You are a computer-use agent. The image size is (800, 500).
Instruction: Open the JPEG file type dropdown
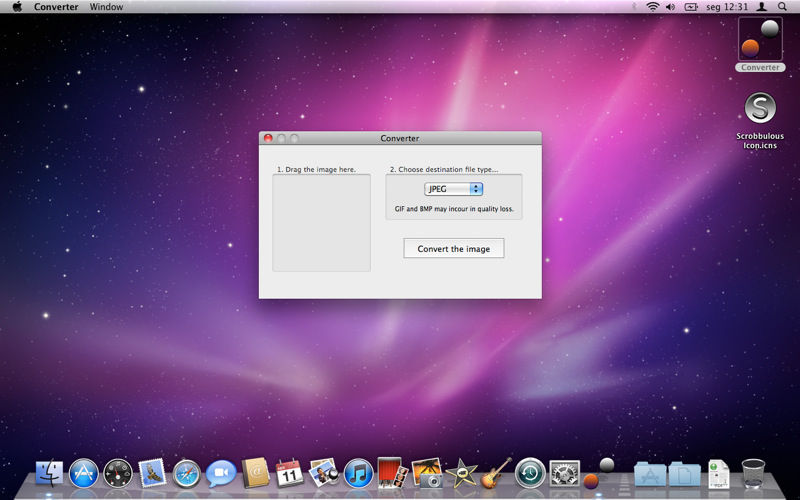pyautogui.click(x=454, y=189)
